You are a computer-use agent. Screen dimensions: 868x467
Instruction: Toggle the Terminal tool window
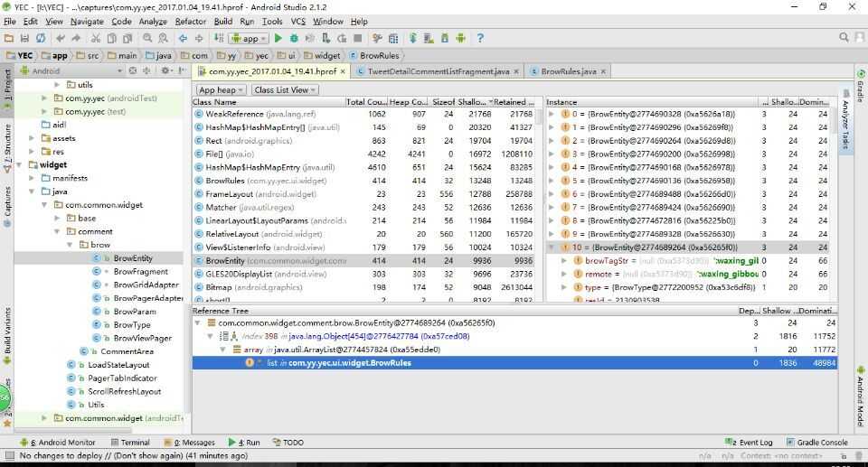tap(130, 442)
